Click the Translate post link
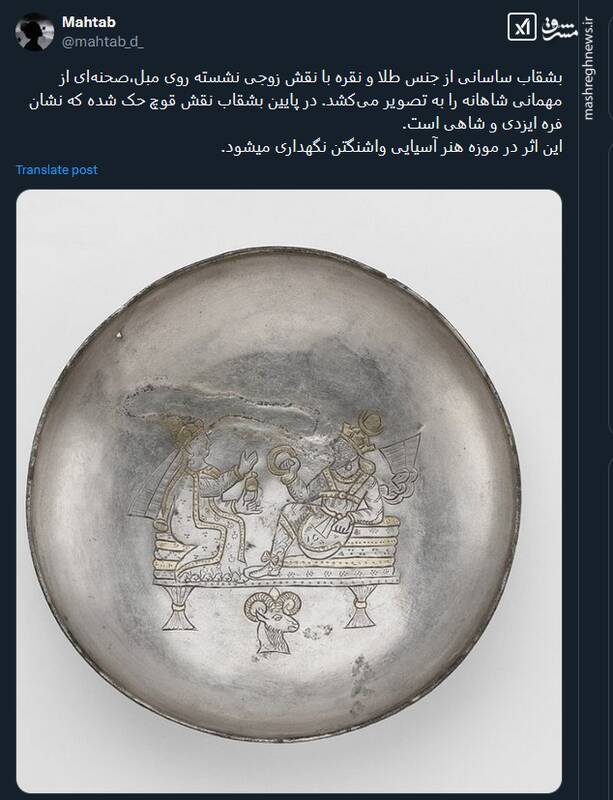This screenshot has height=800, width=613. click(x=56, y=170)
